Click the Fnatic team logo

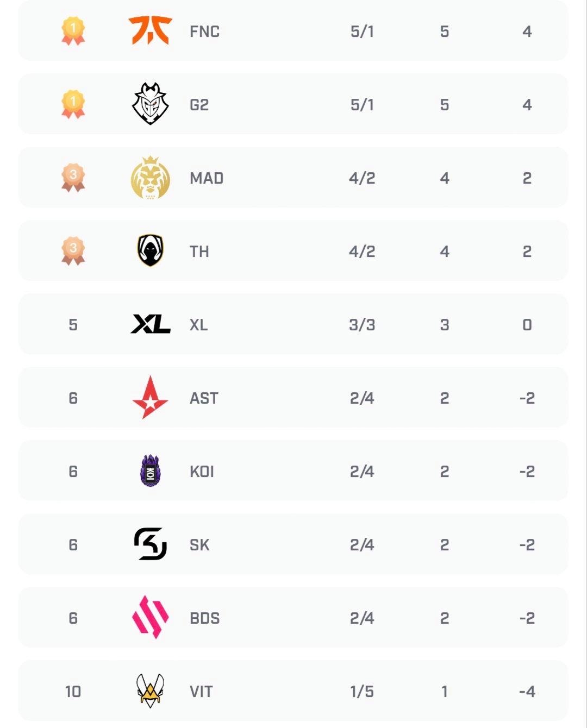(x=150, y=30)
